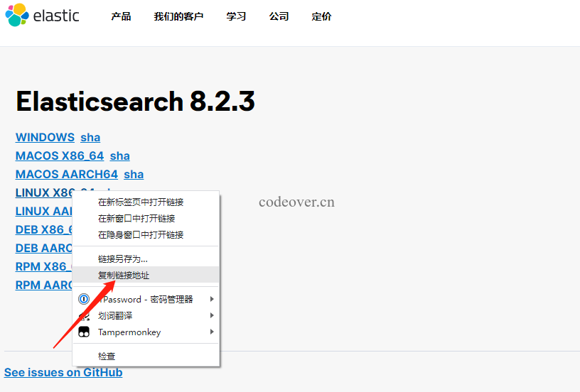Click the 划词翻译 extension icon
The width and height of the screenshot is (580, 392).
coord(84,315)
